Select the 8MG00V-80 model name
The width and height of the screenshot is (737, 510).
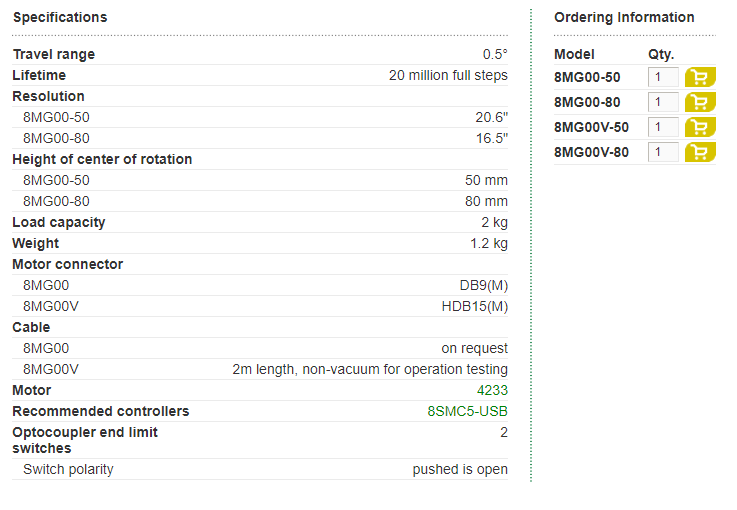591,152
